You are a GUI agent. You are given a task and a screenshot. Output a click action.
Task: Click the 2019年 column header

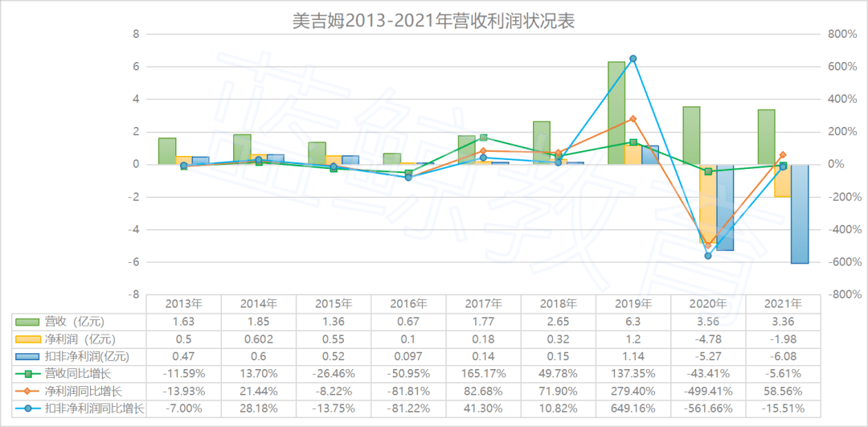point(633,305)
